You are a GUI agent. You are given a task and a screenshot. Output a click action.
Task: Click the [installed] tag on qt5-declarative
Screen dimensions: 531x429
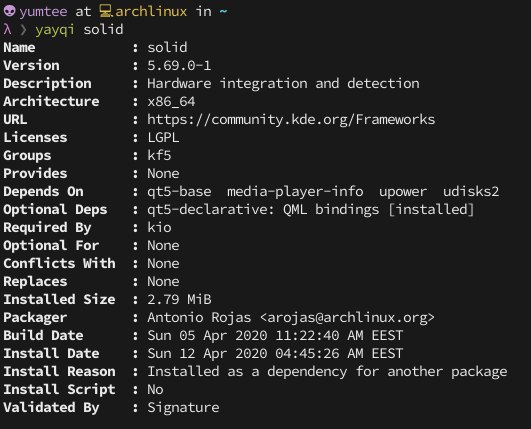(x=431, y=210)
